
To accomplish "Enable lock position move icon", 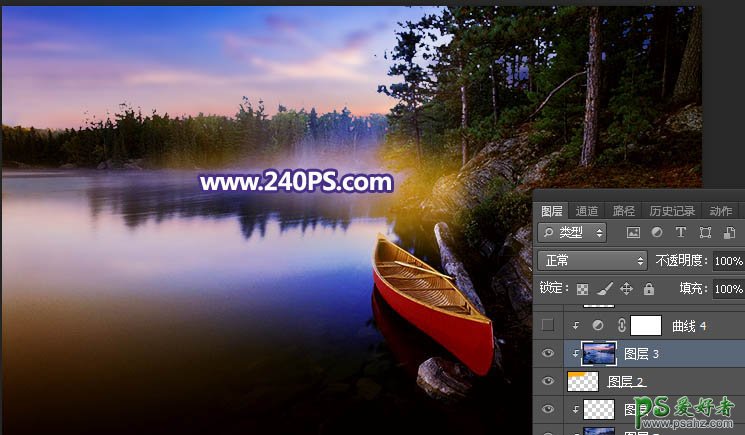I will pyautogui.click(x=627, y=289).
